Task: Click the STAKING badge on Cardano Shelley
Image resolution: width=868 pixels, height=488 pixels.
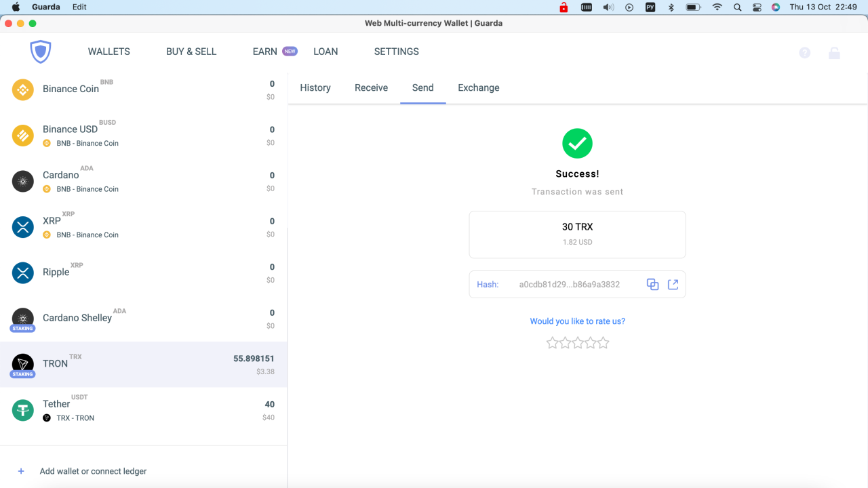Action: (22, 328)
